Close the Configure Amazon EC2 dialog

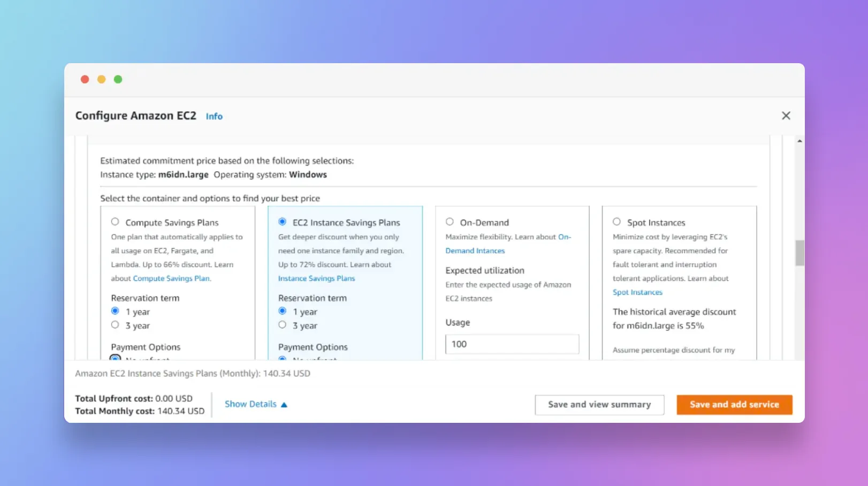coord(786,116)
